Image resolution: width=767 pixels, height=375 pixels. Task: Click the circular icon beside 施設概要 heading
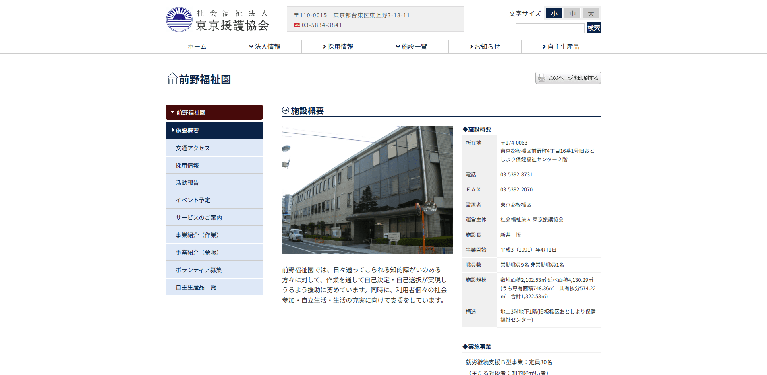pos(286,111)
